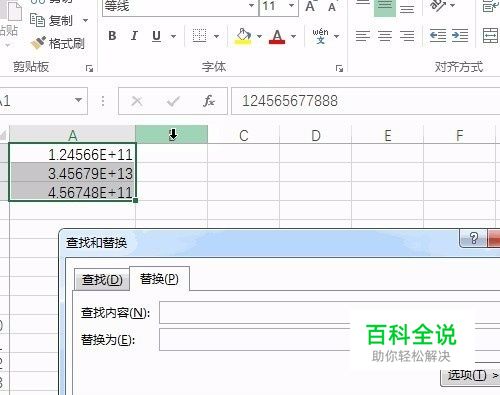Open font (字体) settings dialog launcher
500x395 pixels.
coord(339,69)
